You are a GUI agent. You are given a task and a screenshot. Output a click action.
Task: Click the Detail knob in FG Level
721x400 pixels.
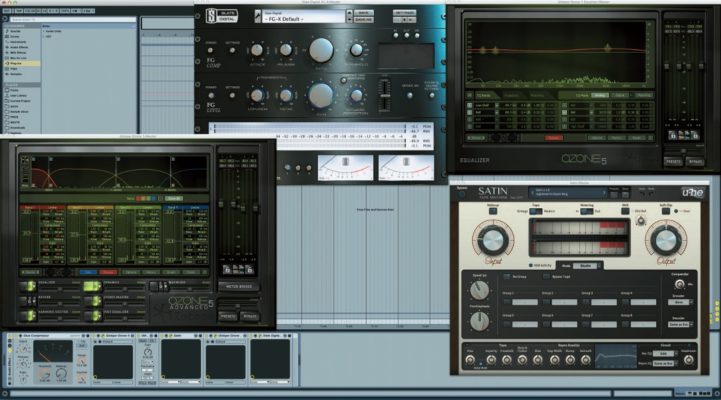pos(286,95)
